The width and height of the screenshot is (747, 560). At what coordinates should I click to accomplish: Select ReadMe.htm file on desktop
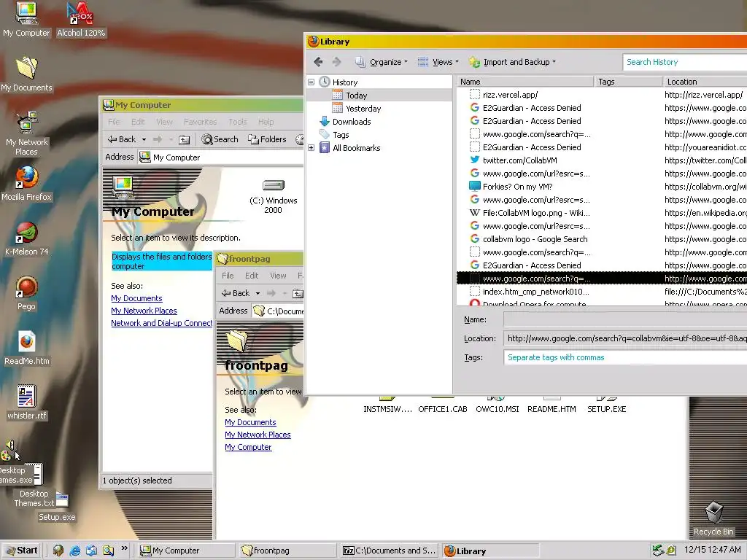27,348
